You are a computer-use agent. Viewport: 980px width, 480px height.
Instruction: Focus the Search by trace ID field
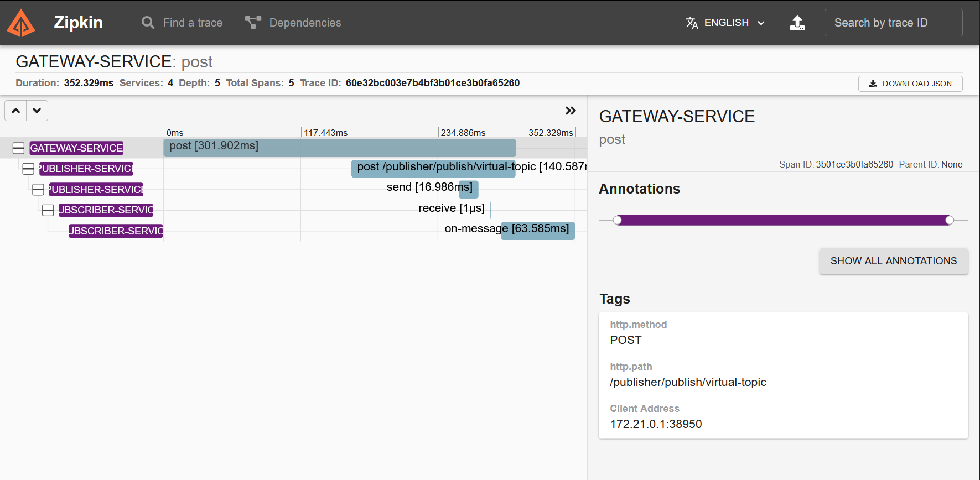(x=893, y=23)
